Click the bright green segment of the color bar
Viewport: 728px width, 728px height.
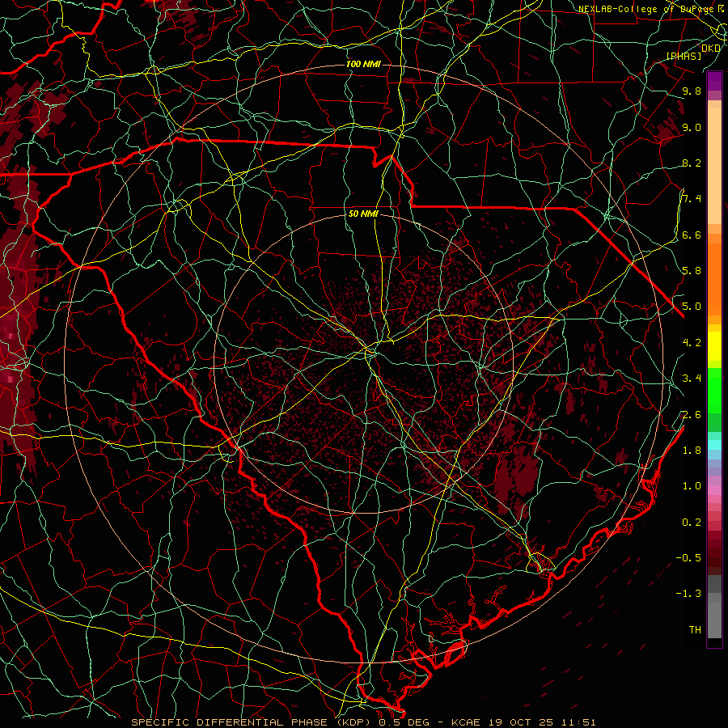point(714,390)
